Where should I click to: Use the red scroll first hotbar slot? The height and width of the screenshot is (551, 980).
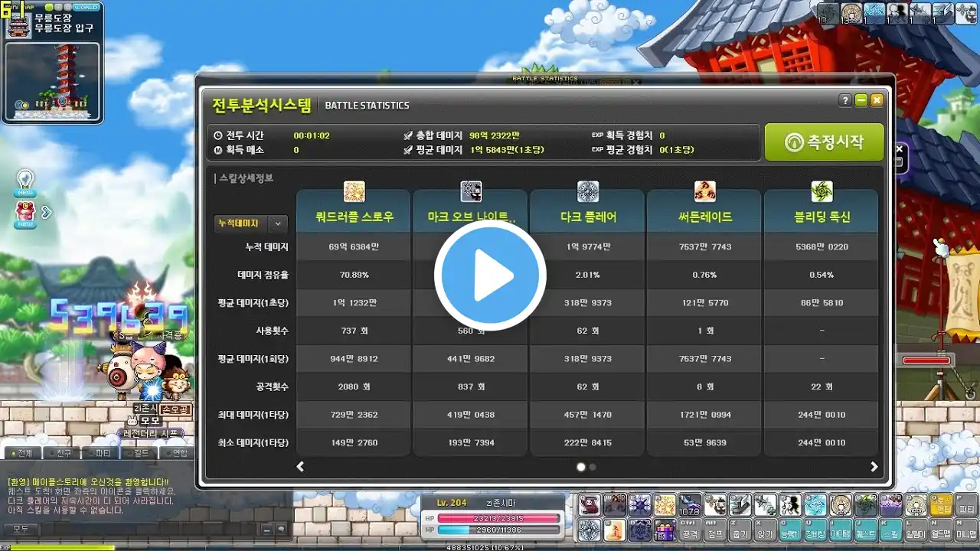(590, 504)
